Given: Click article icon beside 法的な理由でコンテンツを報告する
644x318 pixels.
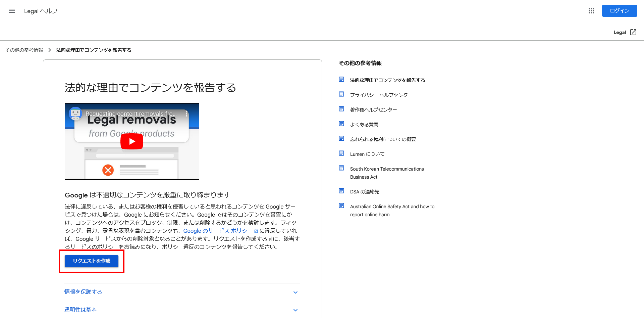Looking at the screenshot, I should coord(341,80).
